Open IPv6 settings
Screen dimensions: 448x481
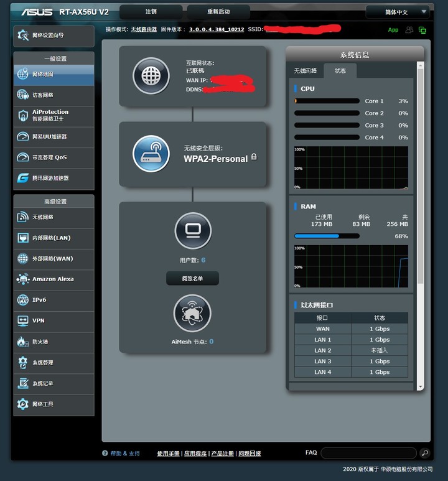click(x=54, y=301)
